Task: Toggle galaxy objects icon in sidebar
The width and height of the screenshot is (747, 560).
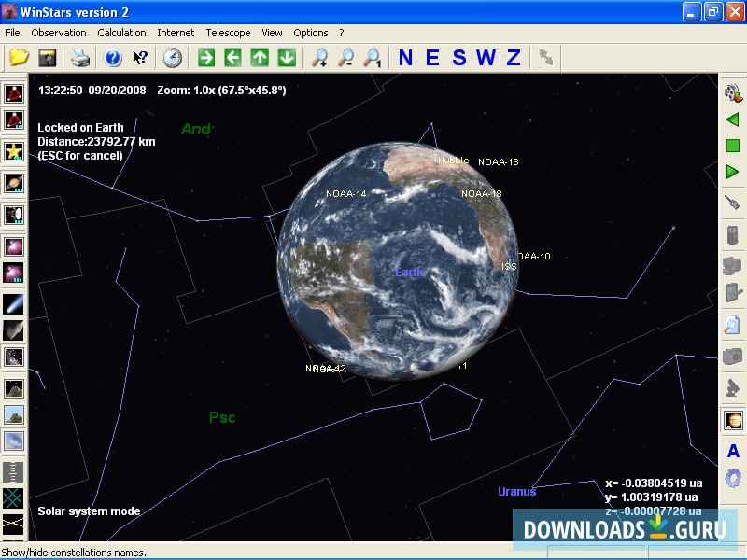Action: pos(14,215)
